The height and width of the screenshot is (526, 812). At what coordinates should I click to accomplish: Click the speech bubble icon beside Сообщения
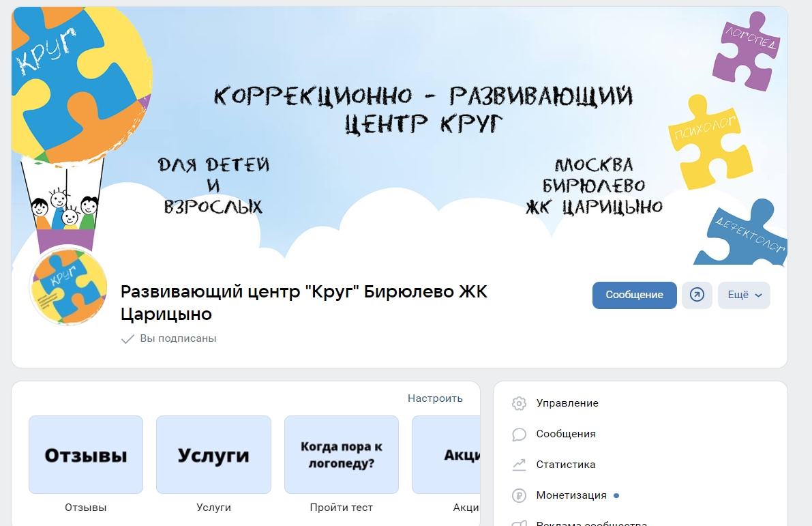(x=519, y=435)
